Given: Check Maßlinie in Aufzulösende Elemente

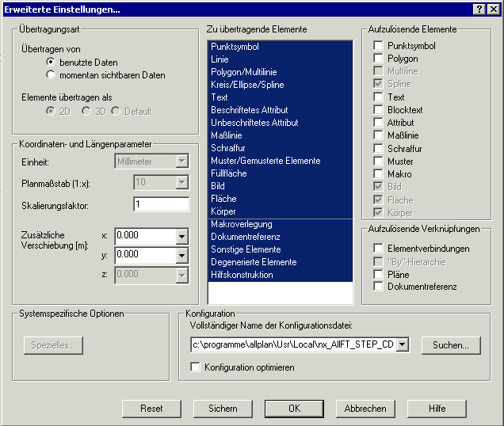Looking at the screenshot, I should pyautogui.click(x=378, y=135).
